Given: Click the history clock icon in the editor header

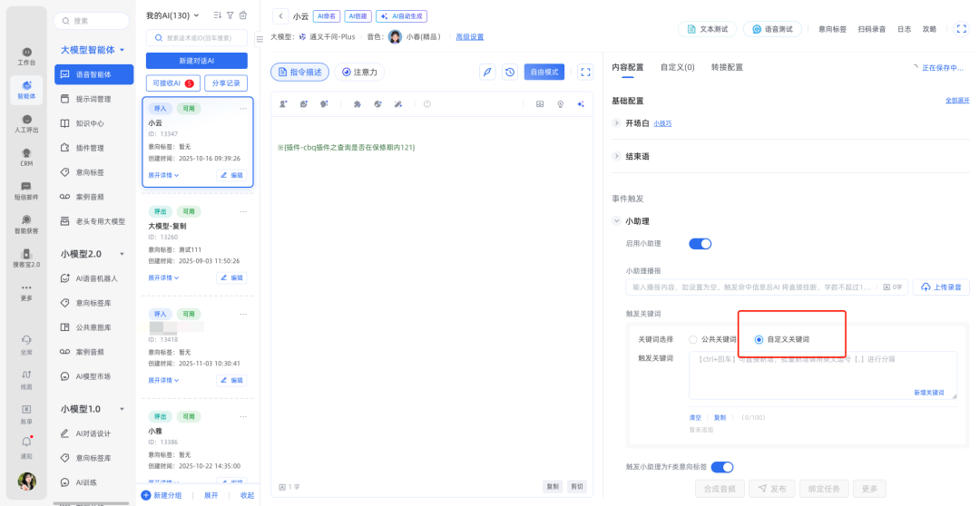Looking at the screenshot, I should (x=510, y=72).
